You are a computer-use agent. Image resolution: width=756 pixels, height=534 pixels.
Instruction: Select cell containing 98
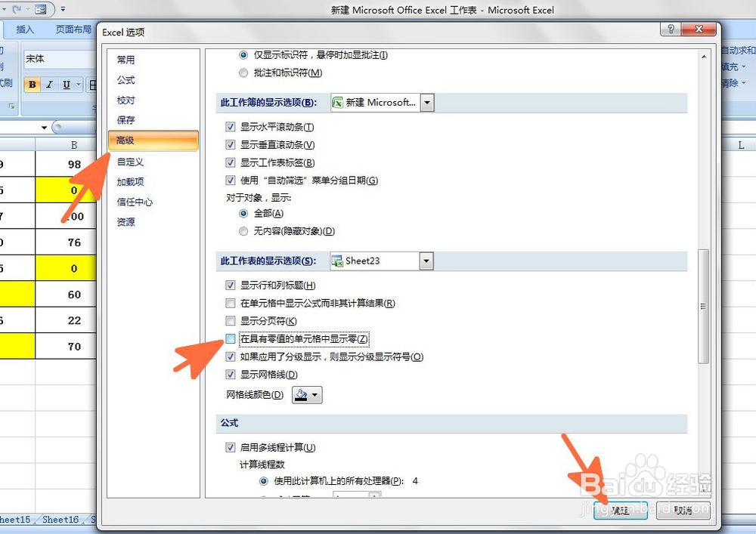[66, 164]
